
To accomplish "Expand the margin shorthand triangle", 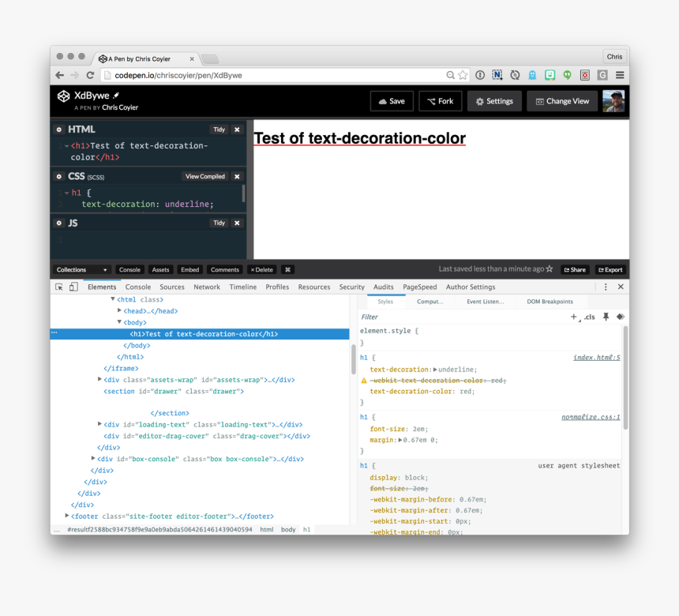I will [400, 440].
